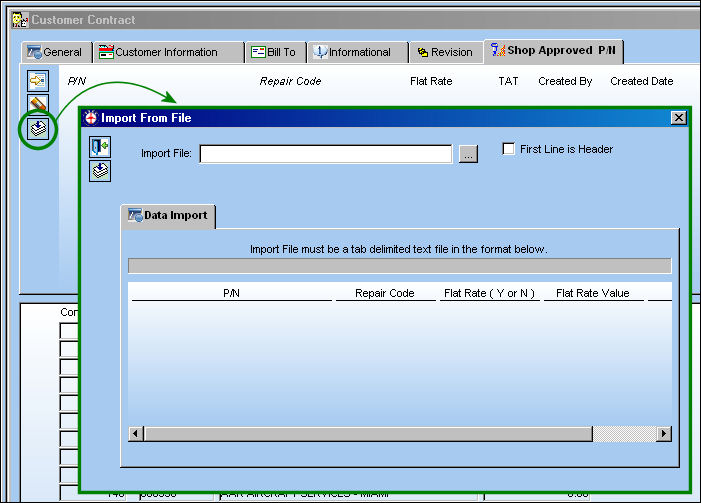Click the horizontal scrollbar thumb
Screen dimensions: 701x503
click(x=368, y=434)
